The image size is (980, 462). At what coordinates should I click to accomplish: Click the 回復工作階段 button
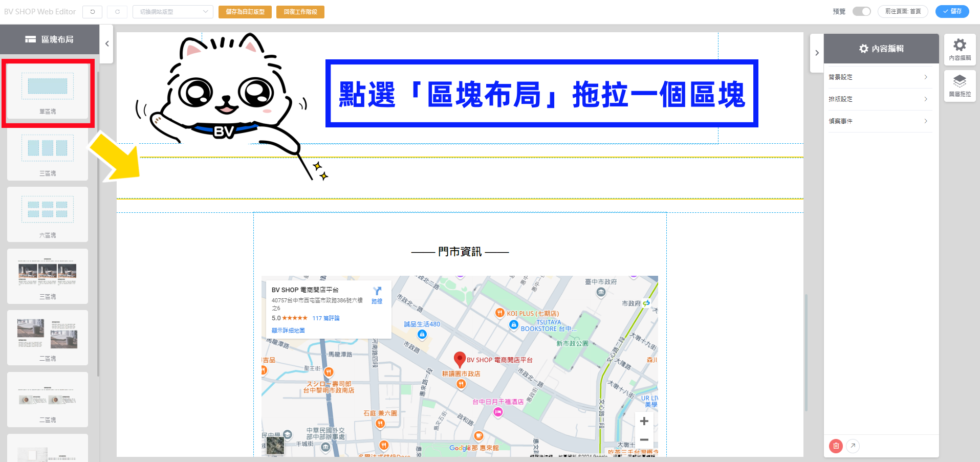point(300,12)
